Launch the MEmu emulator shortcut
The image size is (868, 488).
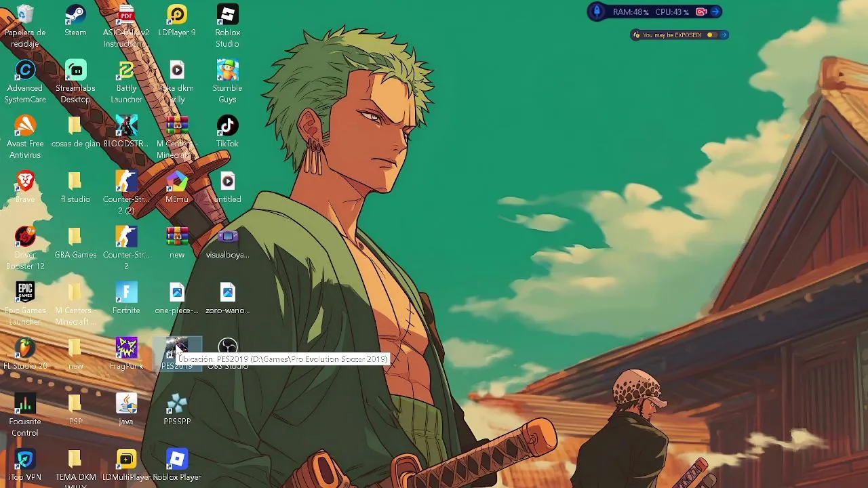pyautogui.click(x=177, y=187)
